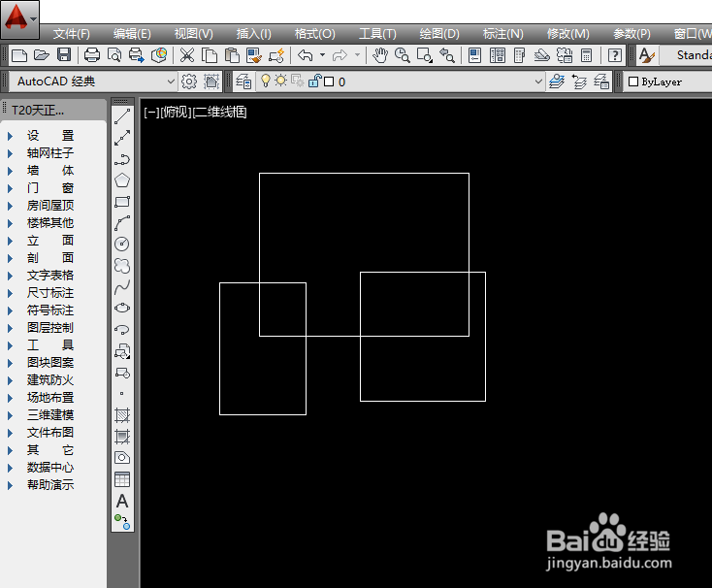712x588 pixels.
Task: Select the Circle tool
Action: tap(122, 244)
